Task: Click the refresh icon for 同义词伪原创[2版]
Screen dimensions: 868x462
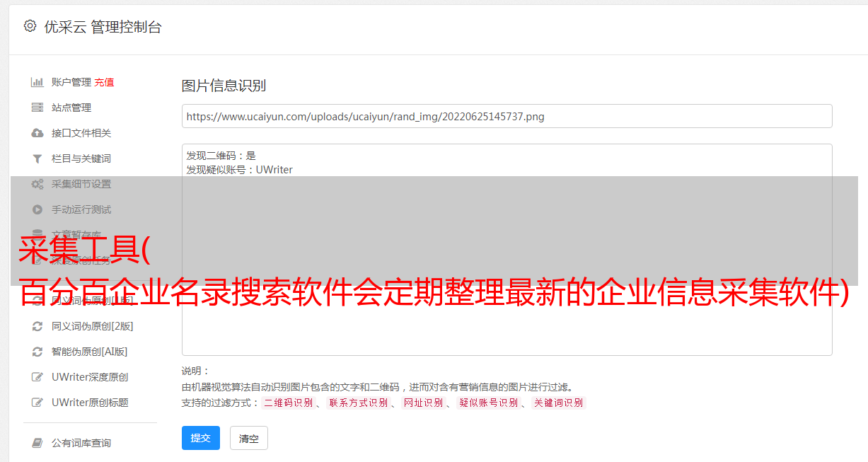Action: [37, 326]
